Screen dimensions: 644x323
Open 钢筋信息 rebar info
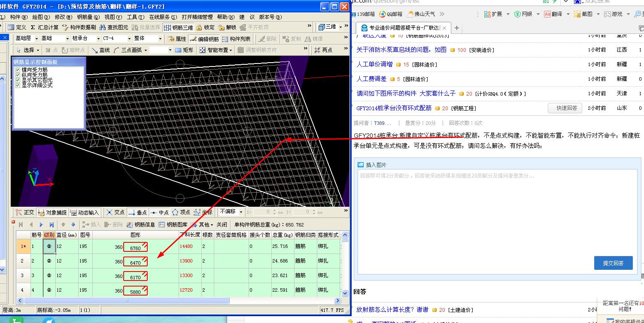(141, 225)
